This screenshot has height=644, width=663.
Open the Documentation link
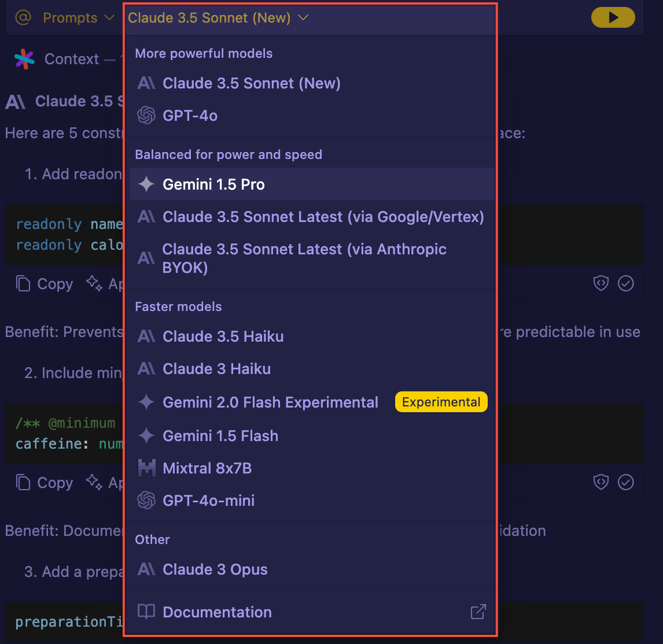pos(312,612)
